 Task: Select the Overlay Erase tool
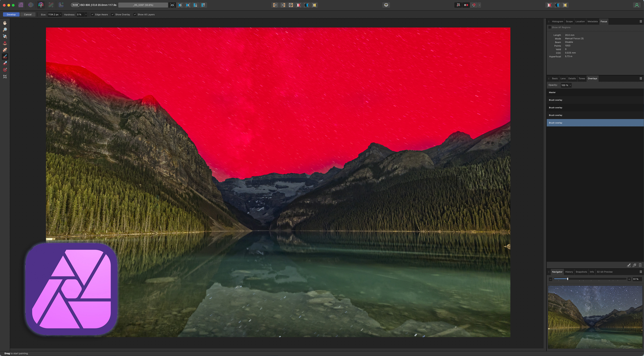coord(5,63)
